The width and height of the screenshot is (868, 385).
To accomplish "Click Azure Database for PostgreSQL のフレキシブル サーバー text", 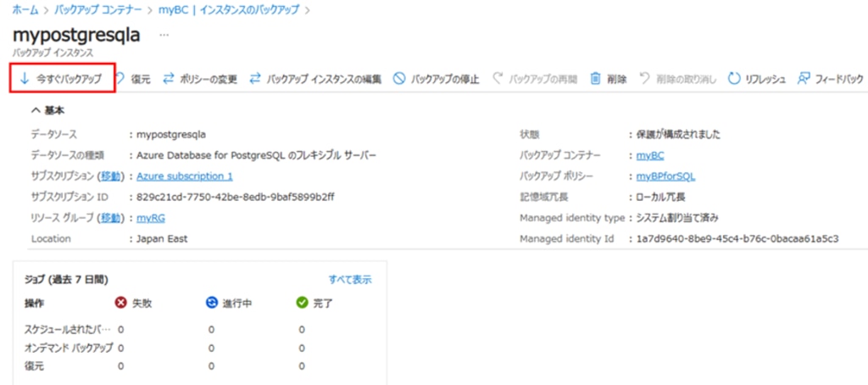I will click(x=256, y=156).
